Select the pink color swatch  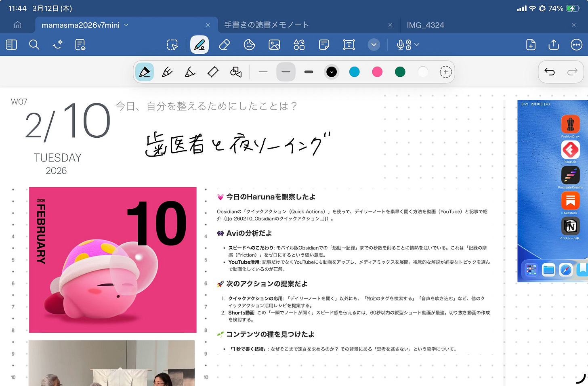point(377,72)
